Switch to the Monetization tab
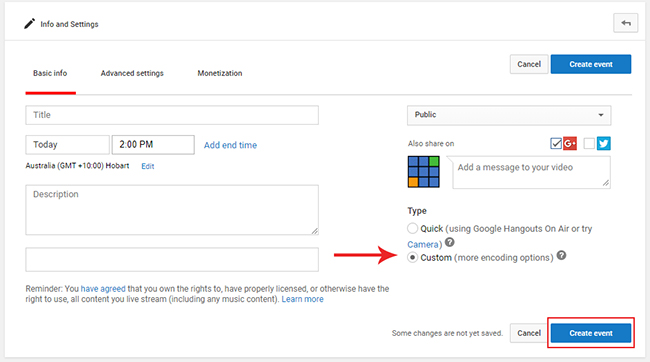Viewport: 650px width, 362px height. click(x=220, y=73)
